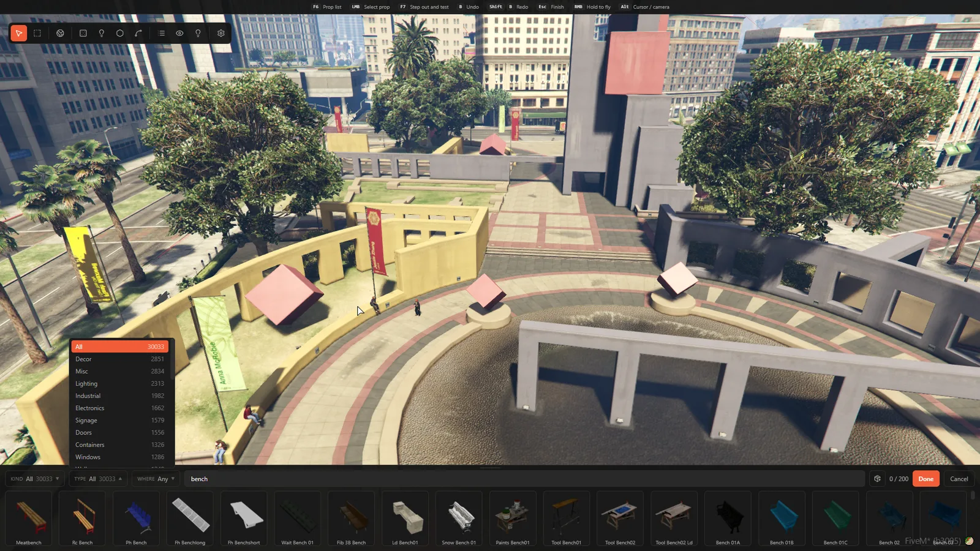Choose the blue Ph Bench prop
The width and height of the screenshot is (980, 551).
tap(136, 519)
